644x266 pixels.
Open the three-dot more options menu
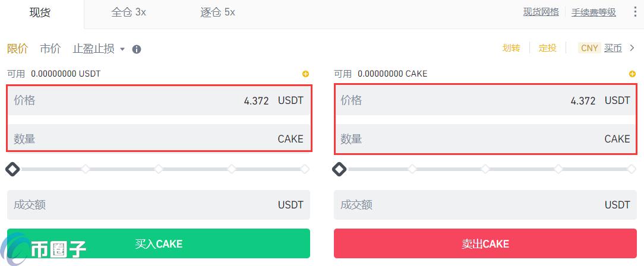(x=635, y=12)
